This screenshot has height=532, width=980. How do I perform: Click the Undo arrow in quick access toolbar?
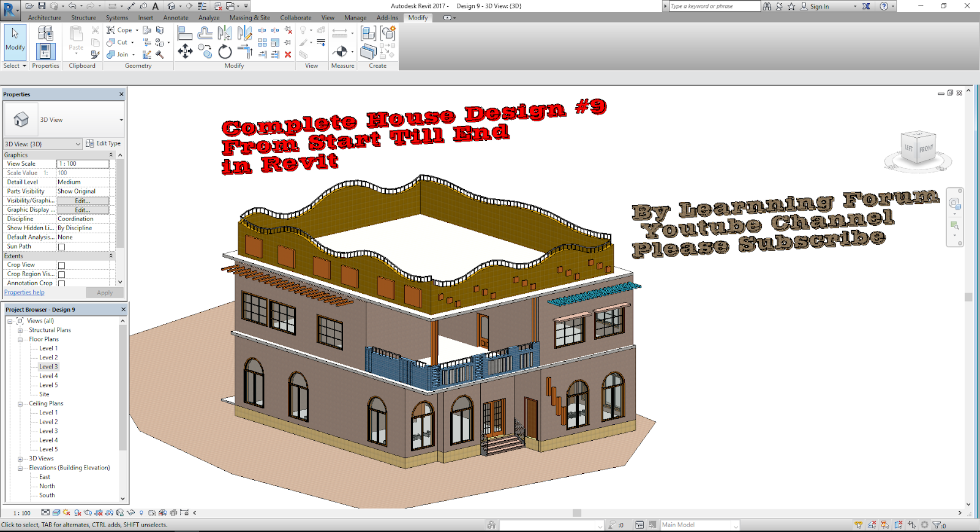72,6
